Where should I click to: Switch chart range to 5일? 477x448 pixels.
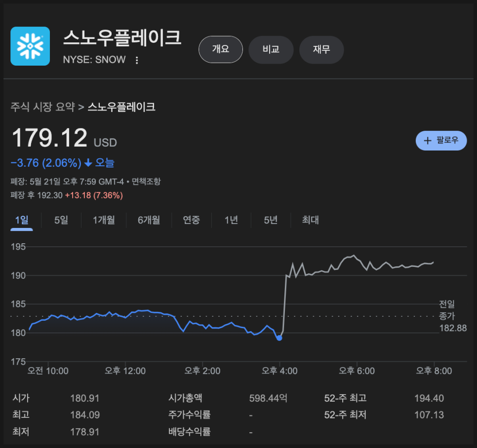[61, 220]
